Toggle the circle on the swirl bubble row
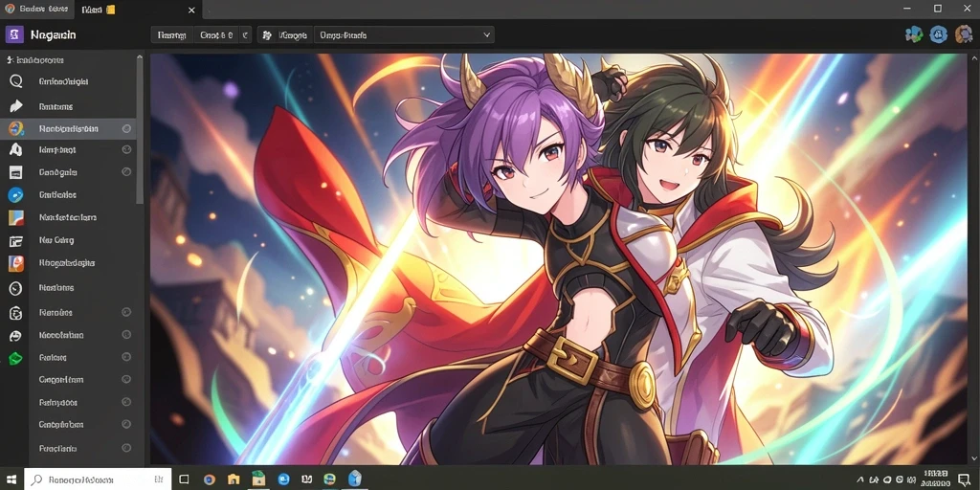 coord(126,334)
